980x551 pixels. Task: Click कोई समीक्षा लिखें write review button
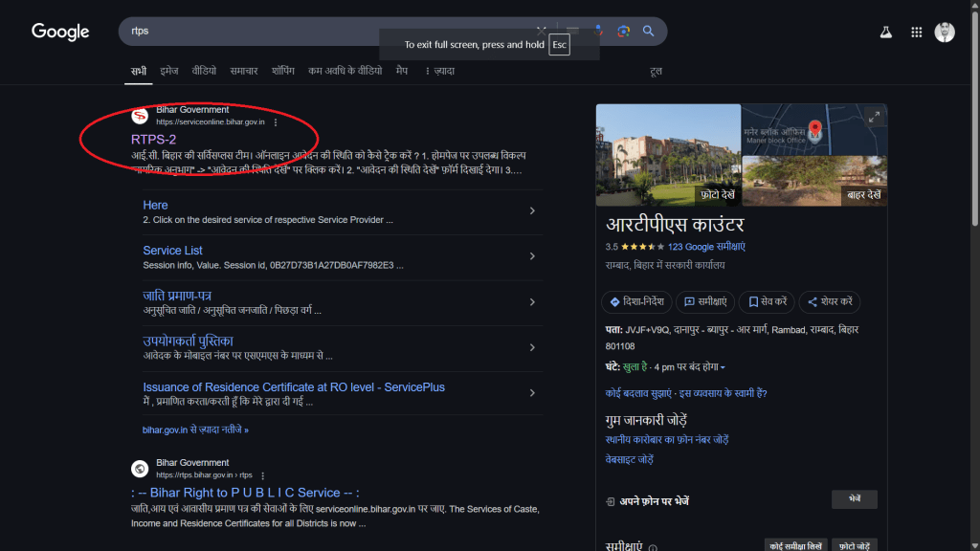point(795,546)
